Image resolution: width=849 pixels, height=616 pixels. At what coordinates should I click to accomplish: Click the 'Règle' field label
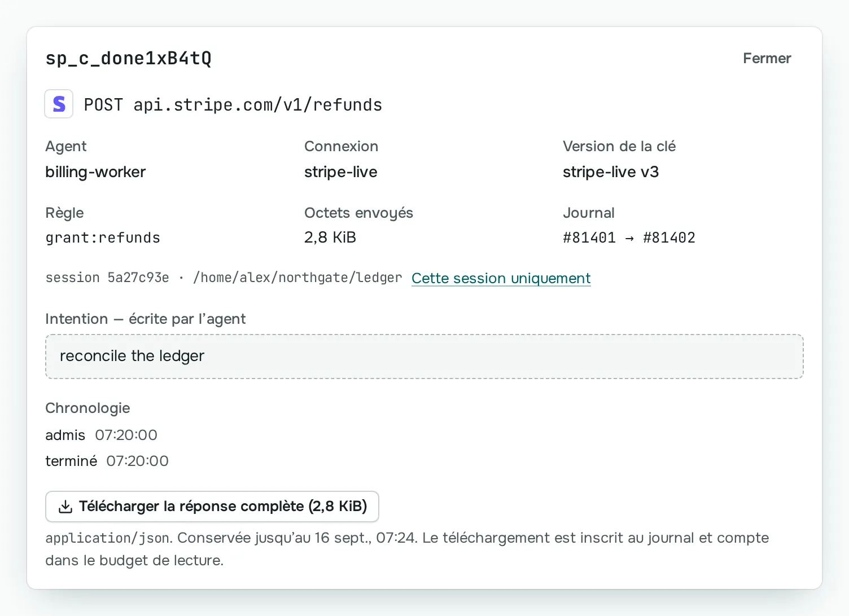pos(64,213)
